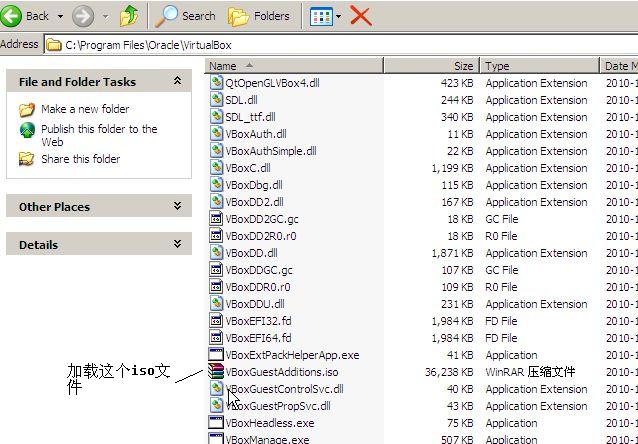Click the file name VBoxEFI64.fd
Screen dimensions: 638x444
(x=258, y=338)
